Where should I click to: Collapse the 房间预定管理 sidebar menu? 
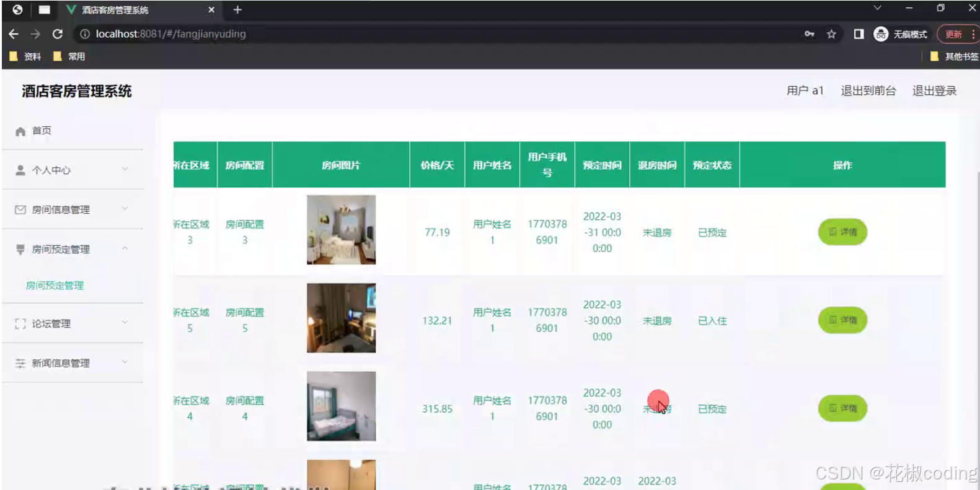pos(72,249)
